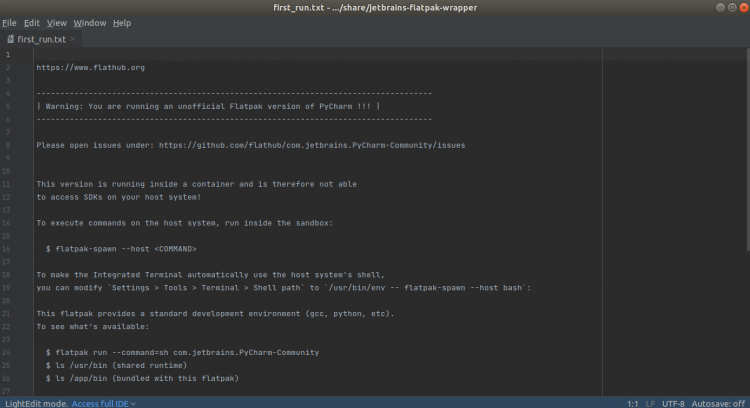
Task: Change the UTF-8 file encoding
Action: click(673, 404)
